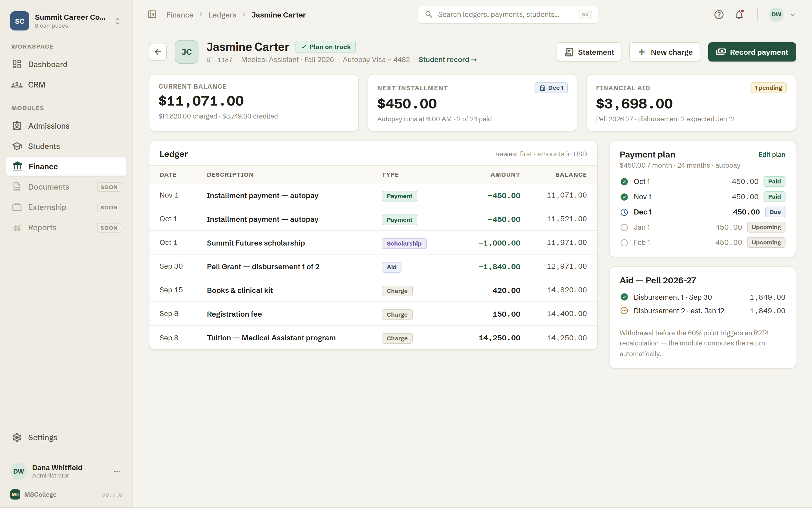Image resolution: width=812 pixels, height=508 pixels.
Task: Click the JC student avatar
Action: 187,52
